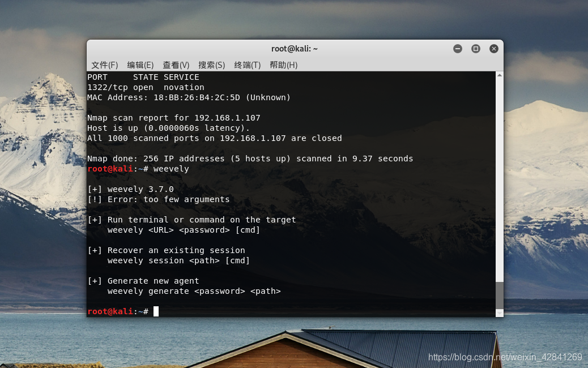Click 'Nmap scan report for 192.168.1.107' line
The width and height of the screenshot is (588, 368).
[174, 118]
